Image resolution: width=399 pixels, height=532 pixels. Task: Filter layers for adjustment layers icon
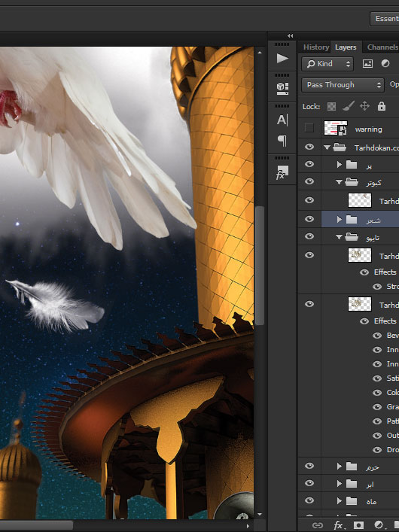click(385, 63)
